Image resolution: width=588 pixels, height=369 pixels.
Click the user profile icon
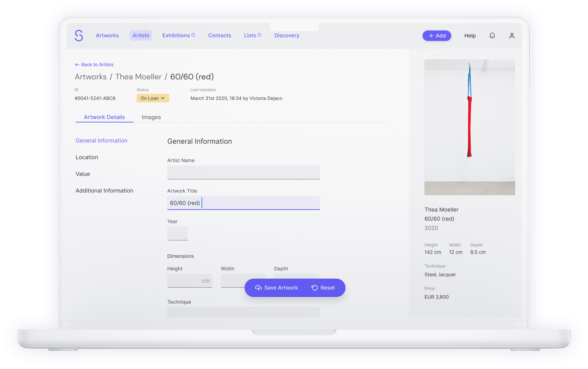(512, 35)
